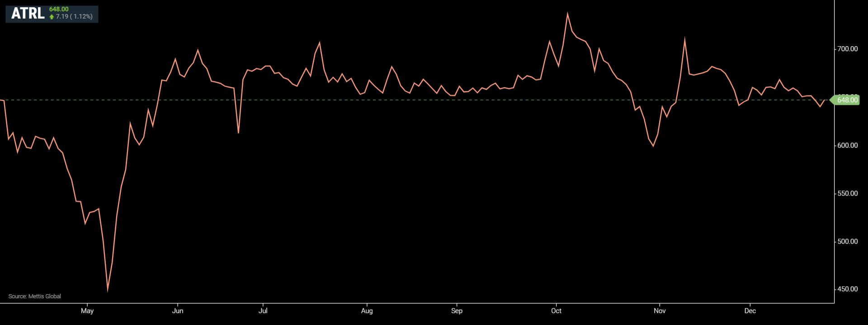Click the 500.00 price axis label

847,241
